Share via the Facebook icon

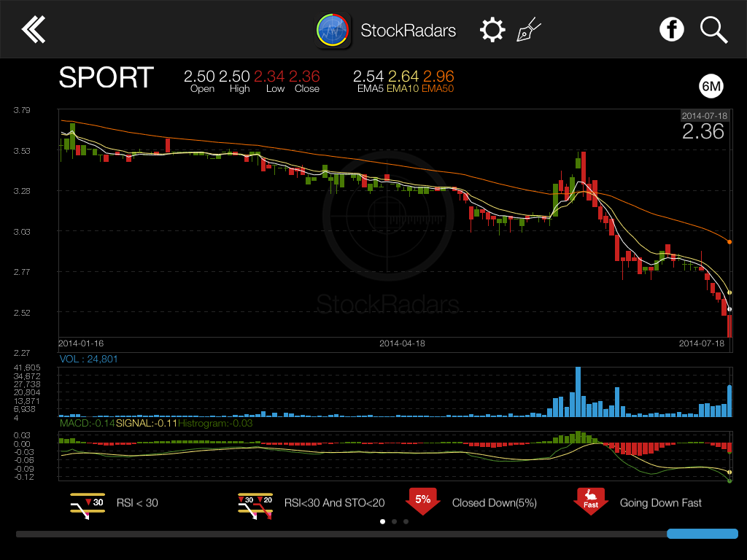tap(672, 29)
